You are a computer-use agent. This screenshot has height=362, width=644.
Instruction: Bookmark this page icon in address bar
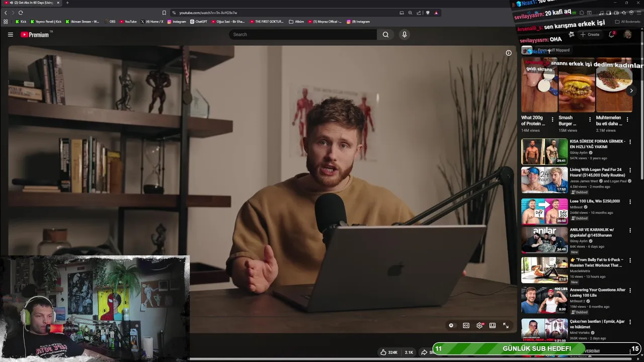coord(164,13)
